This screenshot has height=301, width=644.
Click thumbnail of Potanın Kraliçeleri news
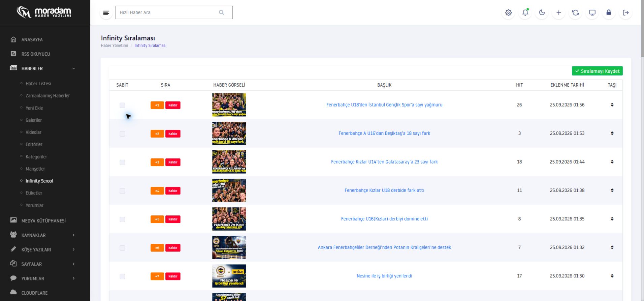coord(229,247)
